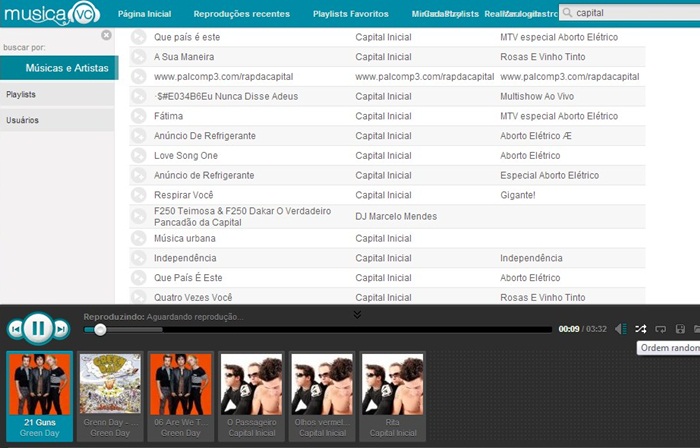Viewport: 700px width, 448px height.
Task: Click the add icon beside Fátima
Action: tap(138, 116)
